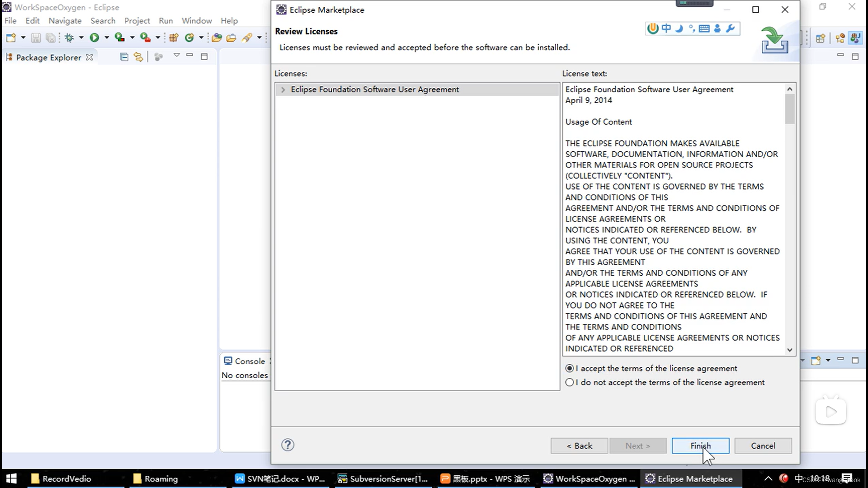Open the External Tools dropdown arrow
868x488 pixels.
[x=158, y=38]
